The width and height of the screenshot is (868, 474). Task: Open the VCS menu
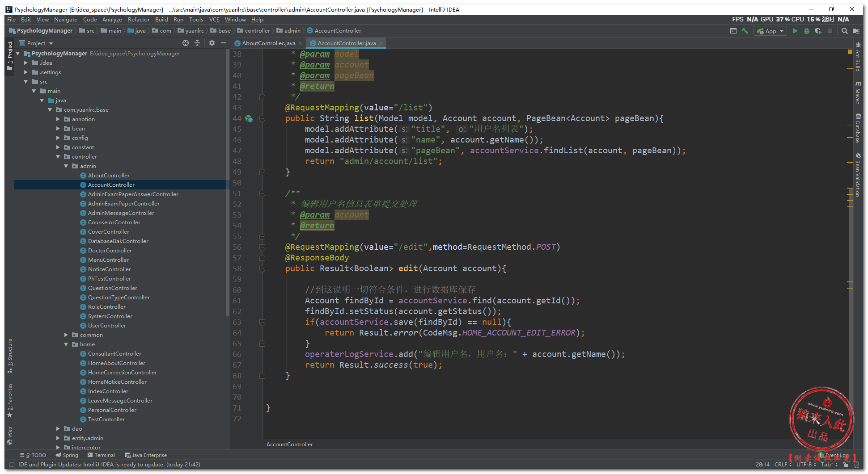[x=214, y=20]
